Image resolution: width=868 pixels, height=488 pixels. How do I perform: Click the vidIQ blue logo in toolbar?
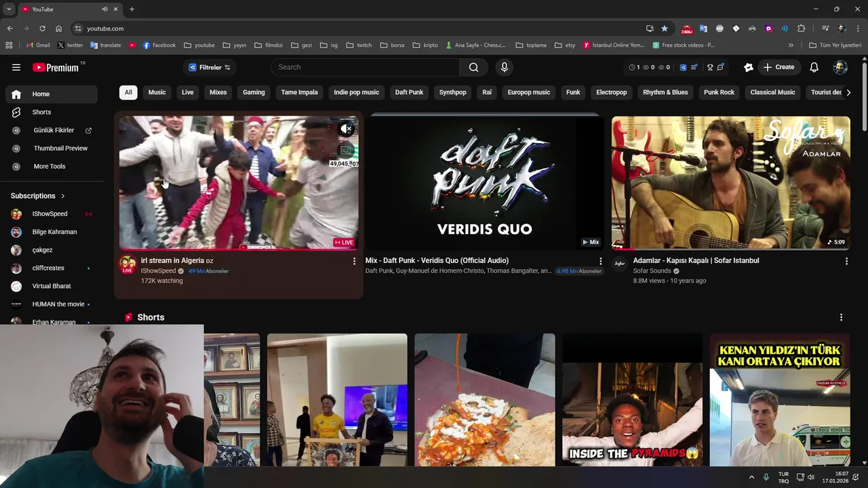[683, 67]
